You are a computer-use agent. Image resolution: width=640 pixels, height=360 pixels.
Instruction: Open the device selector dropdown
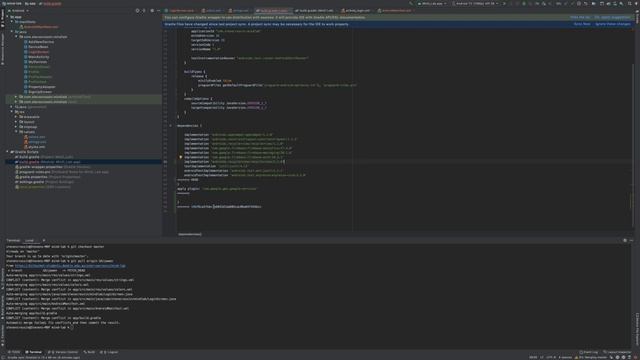pyautogui.click(x=476, y=4)
